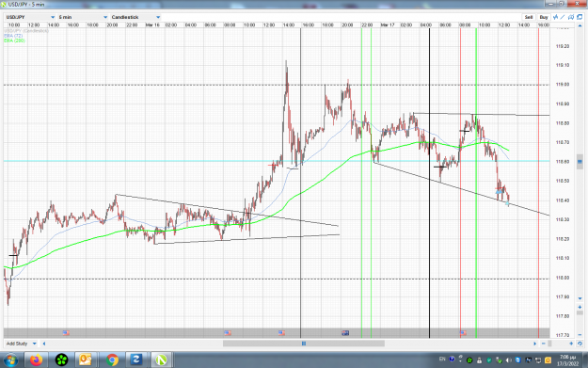This screenshot has width=588, height=368.
Task: Click the detach chart window icon
Action: (580, 17)
